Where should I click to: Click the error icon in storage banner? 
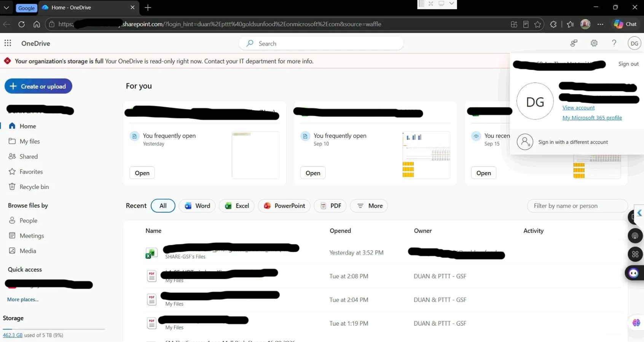(7, 61)
